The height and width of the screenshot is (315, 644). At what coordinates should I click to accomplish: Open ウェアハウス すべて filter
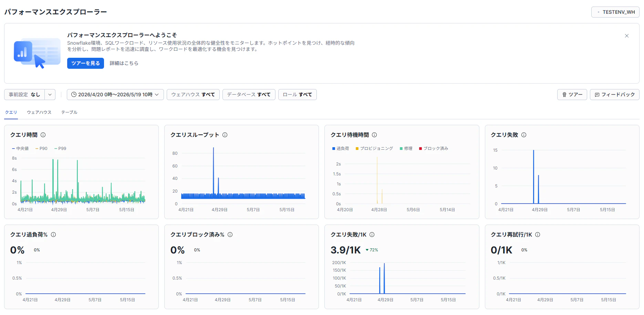click(x=193, y=95)
